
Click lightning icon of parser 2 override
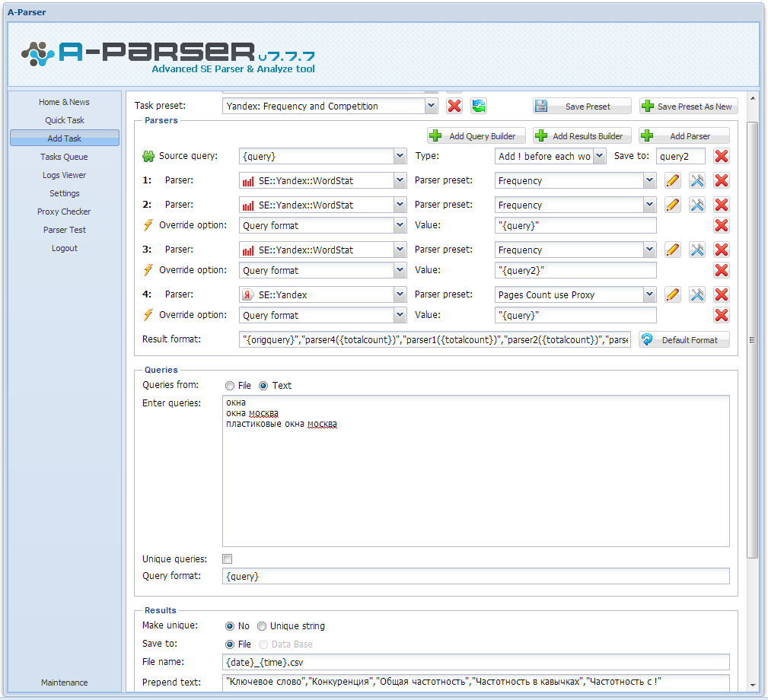[x=148, y=225]
